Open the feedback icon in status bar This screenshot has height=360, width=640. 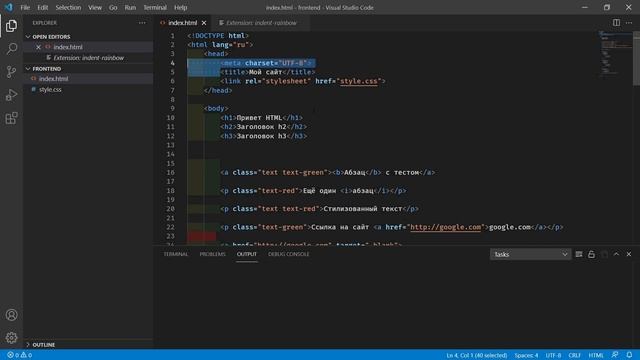point(615,355)
